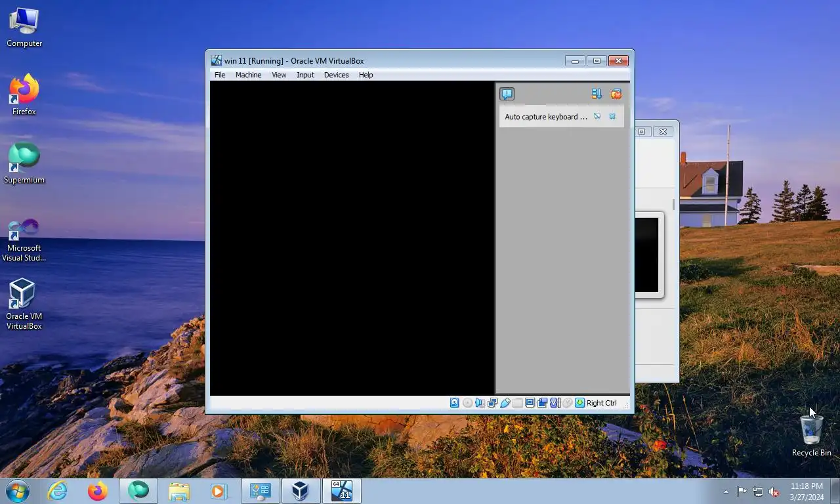Close the background VirtualBox Manager window
This screenshot has height=504, width=840.
click(663, 131)
